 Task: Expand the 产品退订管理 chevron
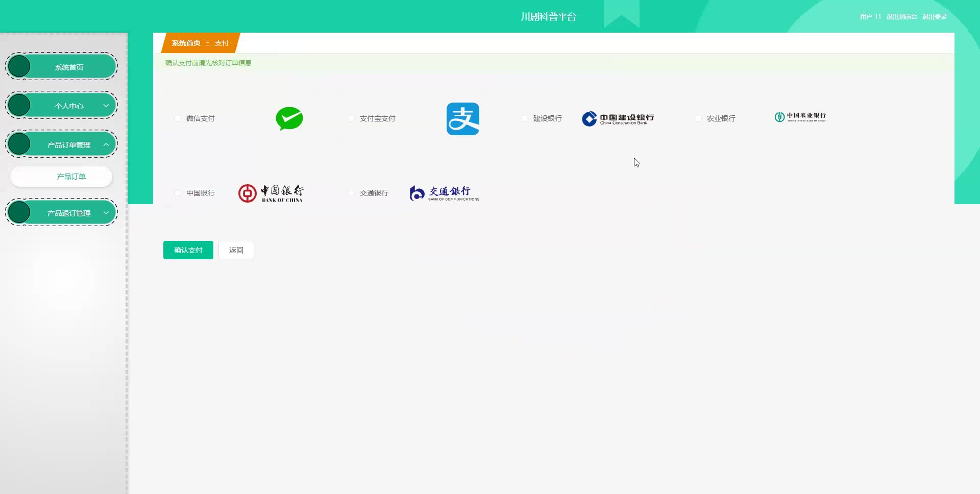coord(106,213)
